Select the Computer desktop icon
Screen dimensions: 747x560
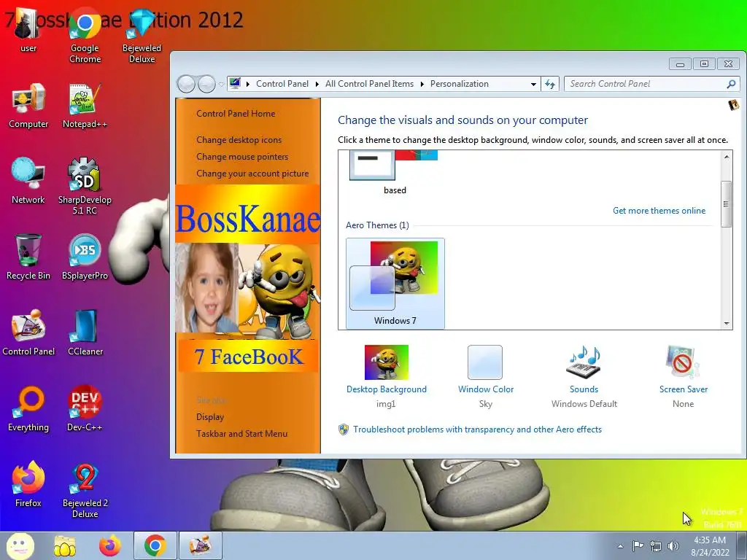pos(28,106)
